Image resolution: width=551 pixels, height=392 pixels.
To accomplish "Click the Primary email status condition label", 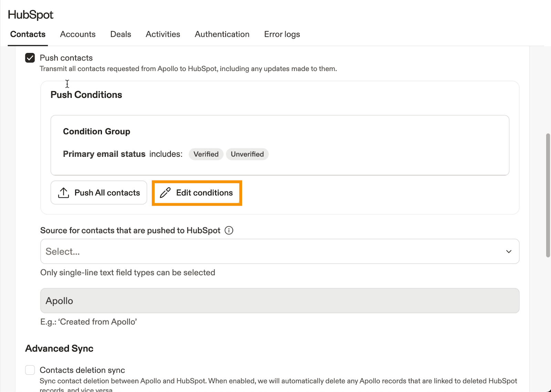I will (x=104, y=154).
